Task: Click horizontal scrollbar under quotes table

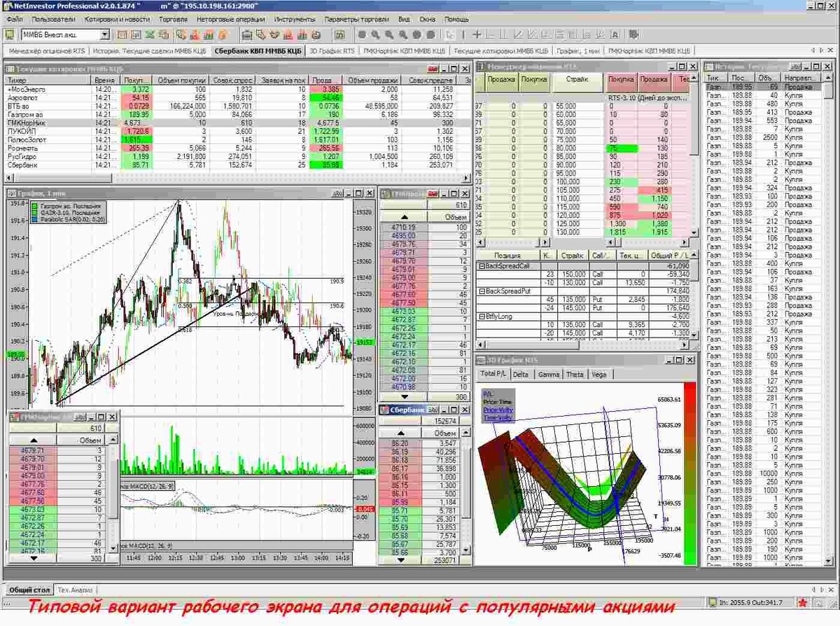Action: [x=238, y=179]
